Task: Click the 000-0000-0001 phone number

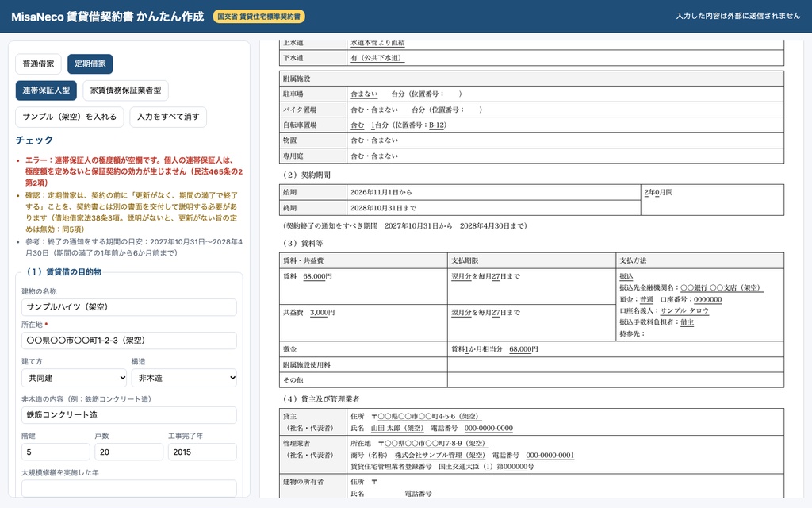Action: click(x=550, y=455)
